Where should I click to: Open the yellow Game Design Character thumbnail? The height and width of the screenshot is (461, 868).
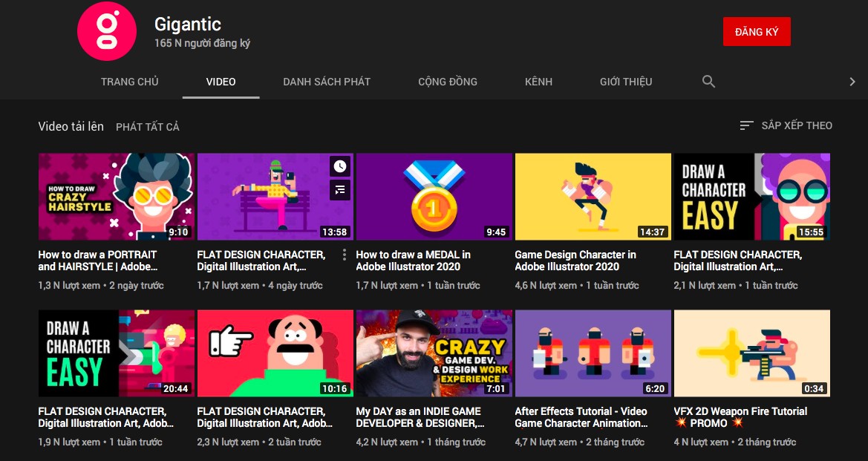click(x=593, y=197)
